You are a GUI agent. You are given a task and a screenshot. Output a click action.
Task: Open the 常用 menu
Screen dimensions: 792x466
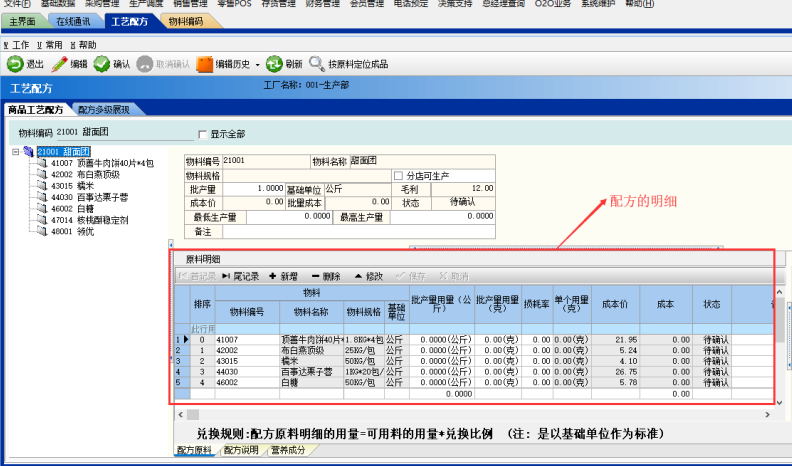click(x=50, y=45)
